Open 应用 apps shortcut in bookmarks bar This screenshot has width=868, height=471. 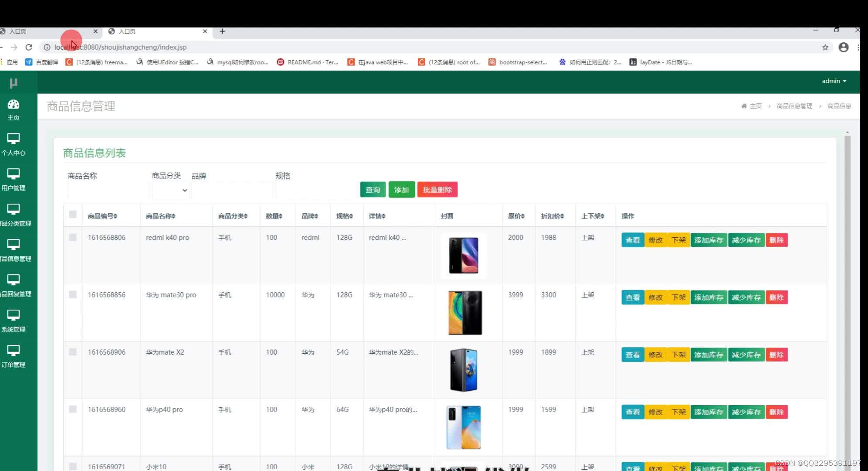(x=9, y=62)
